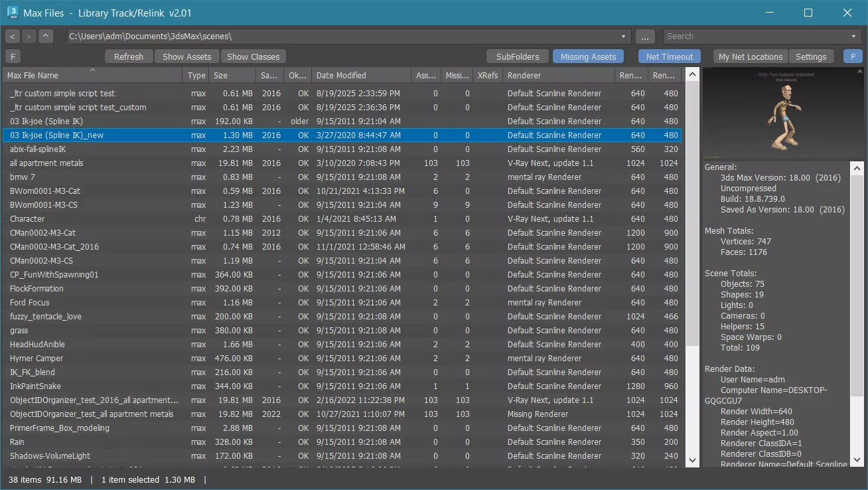Open the browse folder ellipsis button

pyautogui.click(x=645, y=37)
